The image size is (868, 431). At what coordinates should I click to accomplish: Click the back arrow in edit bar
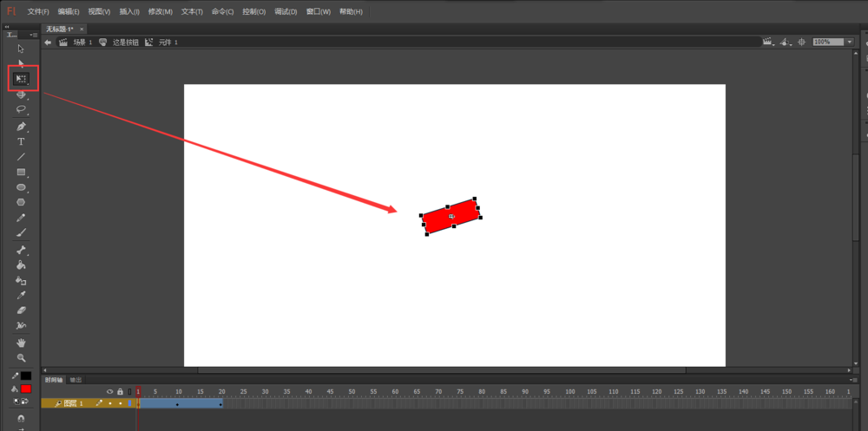(48, 42)
